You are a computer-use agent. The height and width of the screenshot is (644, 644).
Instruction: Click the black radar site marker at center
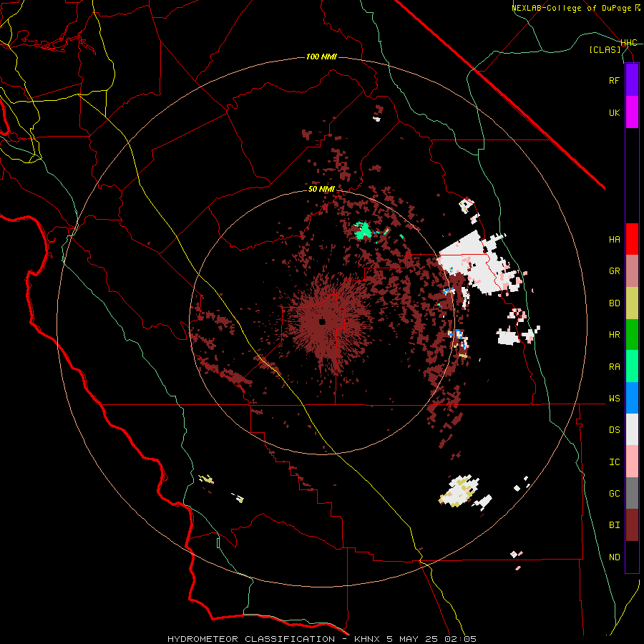point(323,321)
